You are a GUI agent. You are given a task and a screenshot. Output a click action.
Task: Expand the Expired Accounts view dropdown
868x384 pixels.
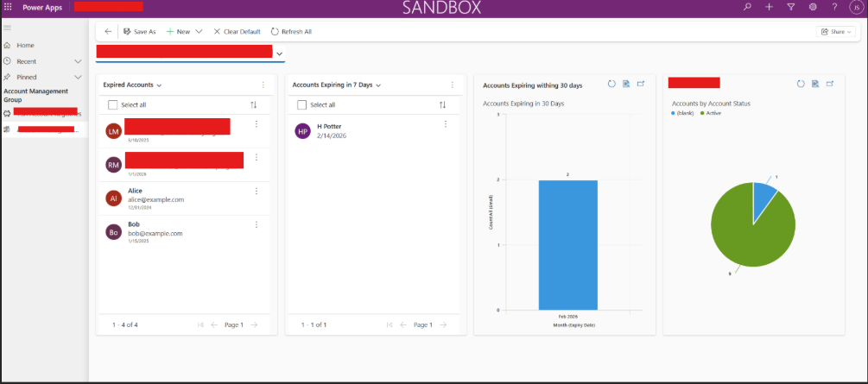click(x=160, y=85)
